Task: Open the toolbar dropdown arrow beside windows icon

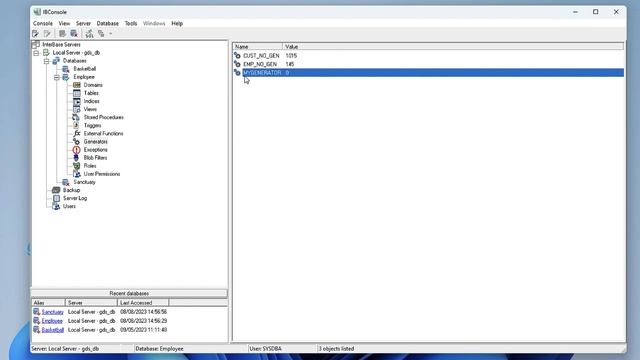Action: [111, 34]
